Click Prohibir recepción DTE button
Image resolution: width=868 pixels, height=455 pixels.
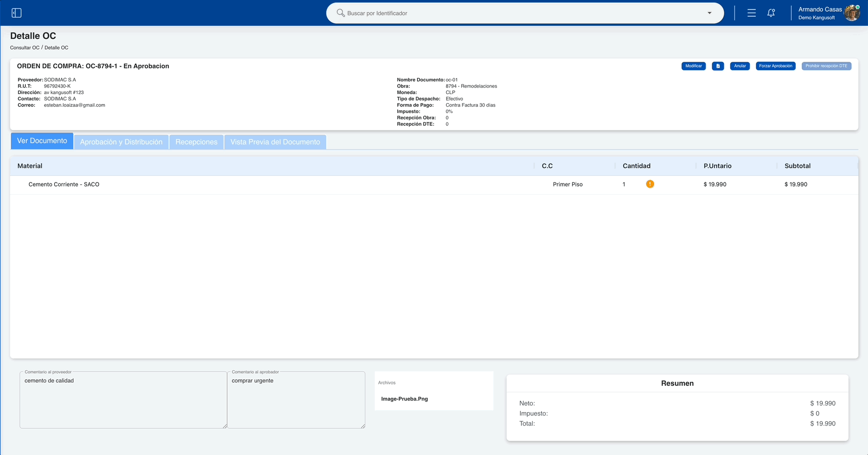[x=826, y=66]
